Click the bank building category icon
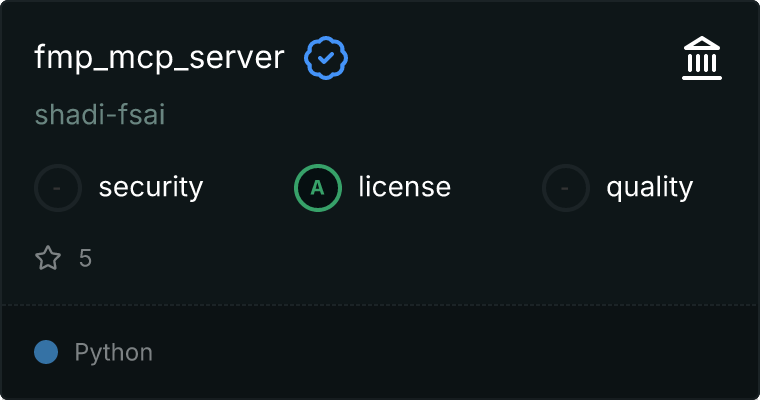Viewport: 760px width, 400px height. (x=701, y=59)
